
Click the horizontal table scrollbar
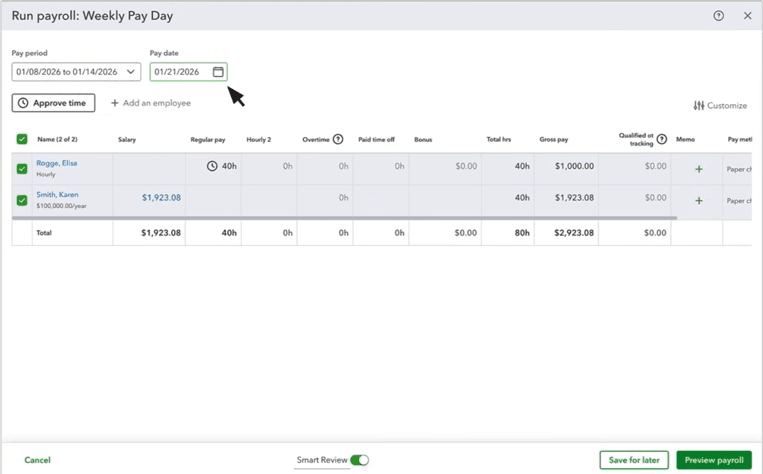coord(345,218)
